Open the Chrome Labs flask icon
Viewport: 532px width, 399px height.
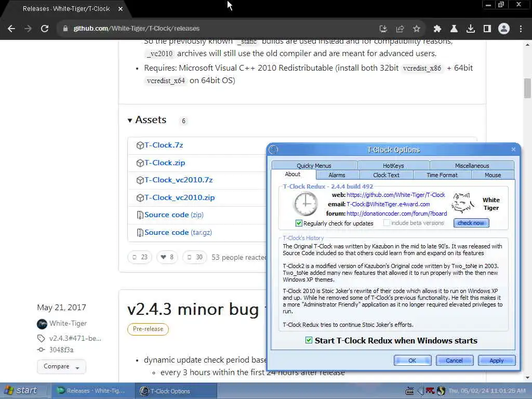click(x=454, y=29)
